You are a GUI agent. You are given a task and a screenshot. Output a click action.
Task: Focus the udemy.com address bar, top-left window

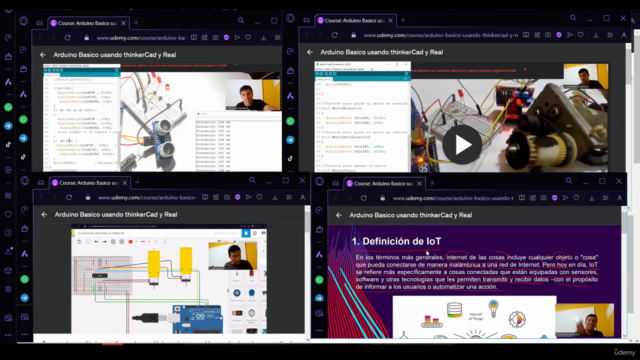pyautogui.click(x=141, y=38)
